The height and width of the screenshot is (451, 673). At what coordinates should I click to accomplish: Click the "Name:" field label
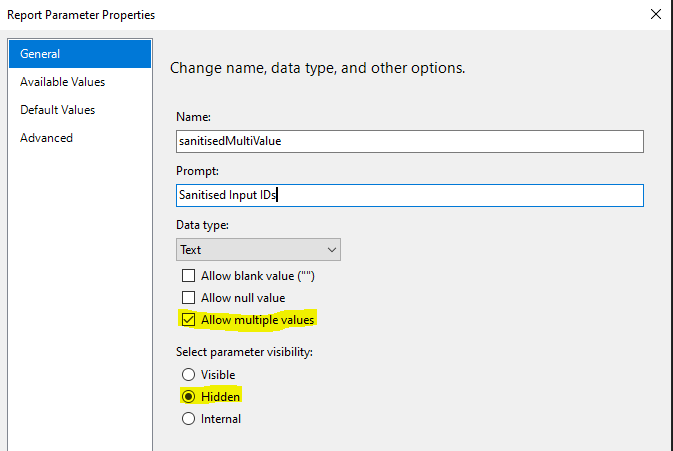[193, 117]
